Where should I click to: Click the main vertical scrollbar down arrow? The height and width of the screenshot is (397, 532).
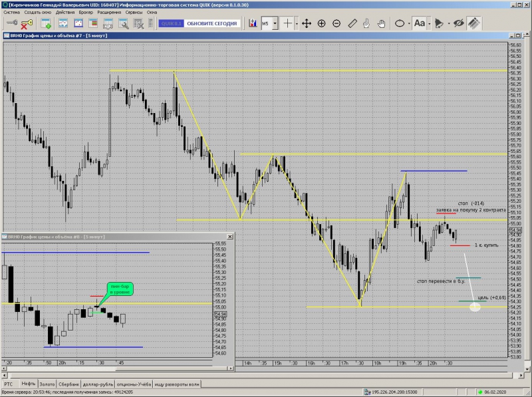[527, 369]
